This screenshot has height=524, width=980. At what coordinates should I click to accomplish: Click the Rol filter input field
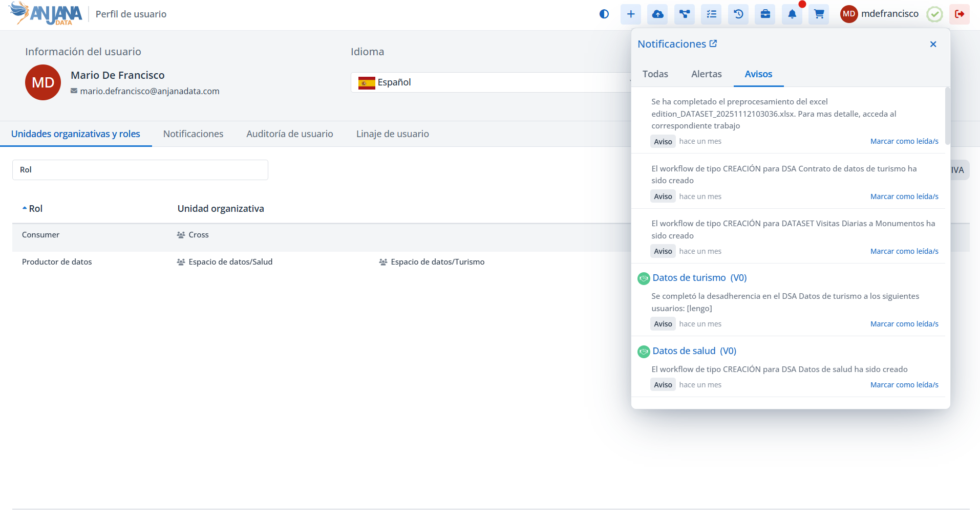click(140, 170)
